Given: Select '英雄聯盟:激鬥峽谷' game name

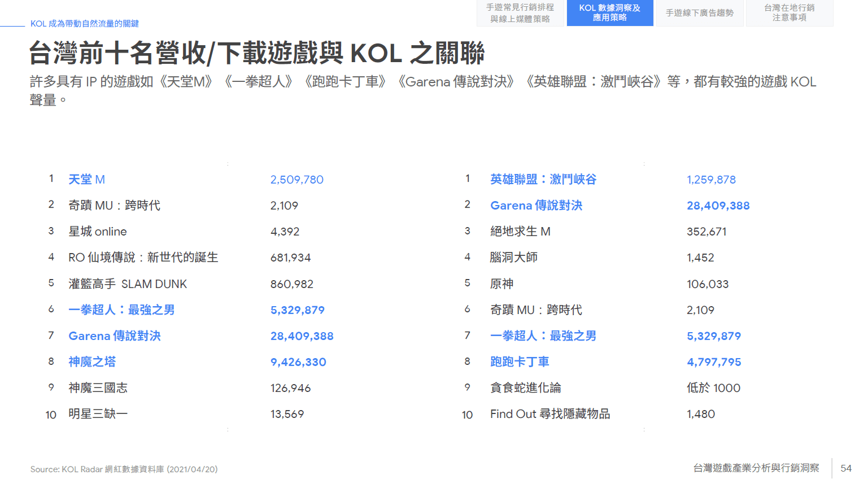Looking at the screenshot, I should [x=543, y=180].
